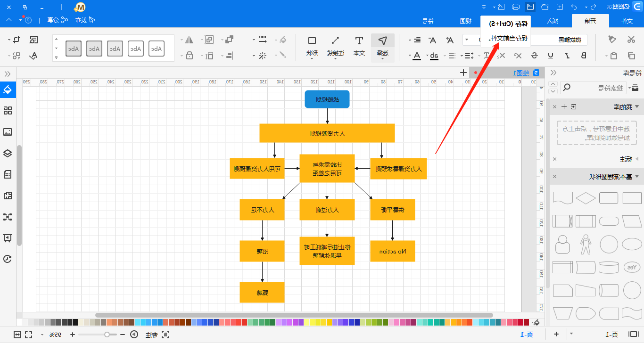The image size is (644, 343).
Task: Click the 发布 publish button
Action: point(85,20)
